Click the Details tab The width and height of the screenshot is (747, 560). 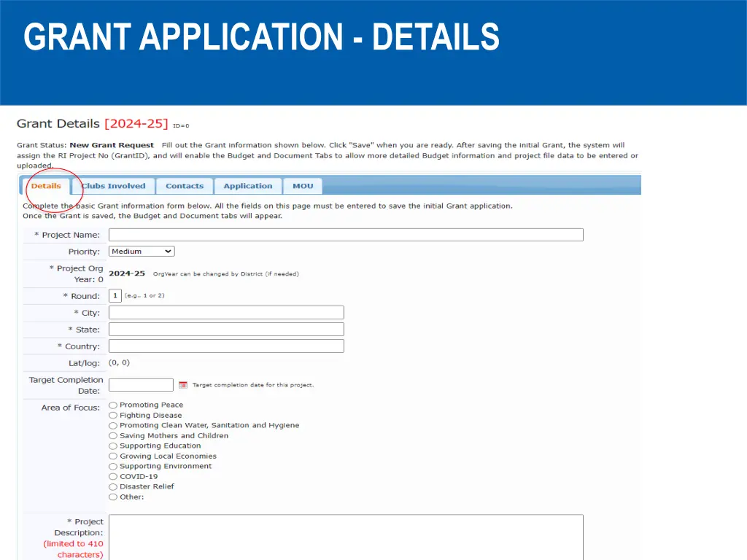(x=46, y=186)
